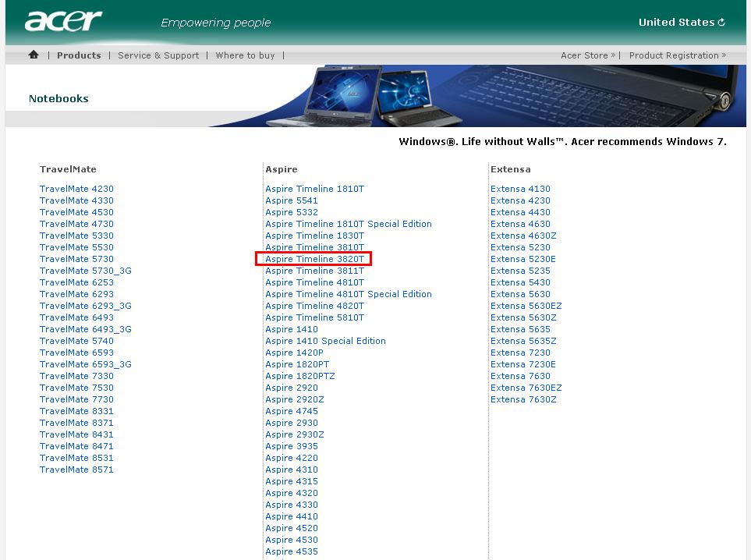Open Aspire Timeline 1810T page
This screenshot has height=560, width=751.
coord(315,189)
